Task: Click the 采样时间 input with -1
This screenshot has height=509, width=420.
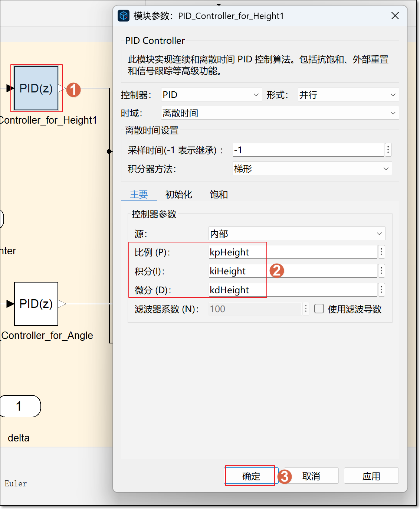Action: tap(308, 150)
